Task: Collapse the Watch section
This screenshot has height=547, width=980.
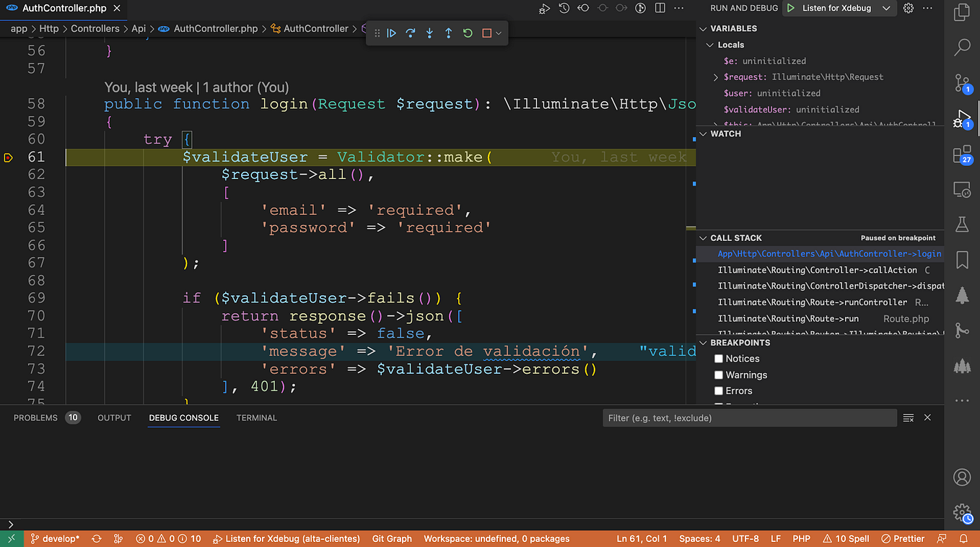Action: [703, 133]
